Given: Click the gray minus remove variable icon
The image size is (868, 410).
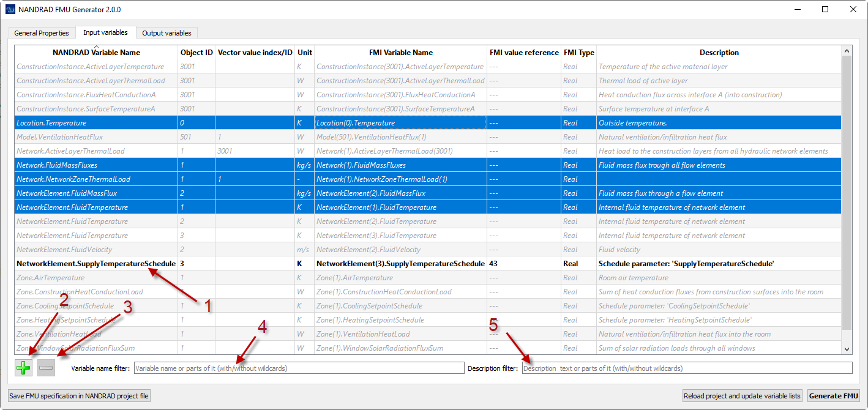Looking at the screenshot, I should coord(46,368).
